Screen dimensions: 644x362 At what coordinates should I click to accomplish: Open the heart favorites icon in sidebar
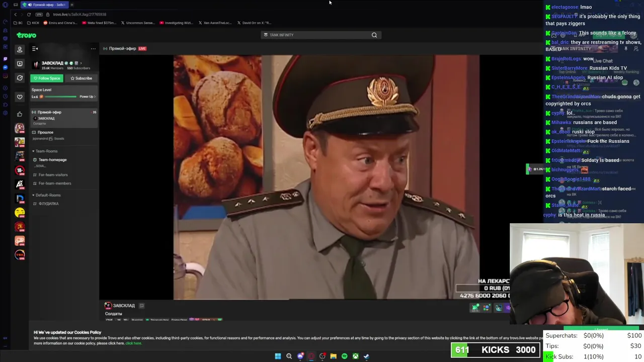click(20, 97)
